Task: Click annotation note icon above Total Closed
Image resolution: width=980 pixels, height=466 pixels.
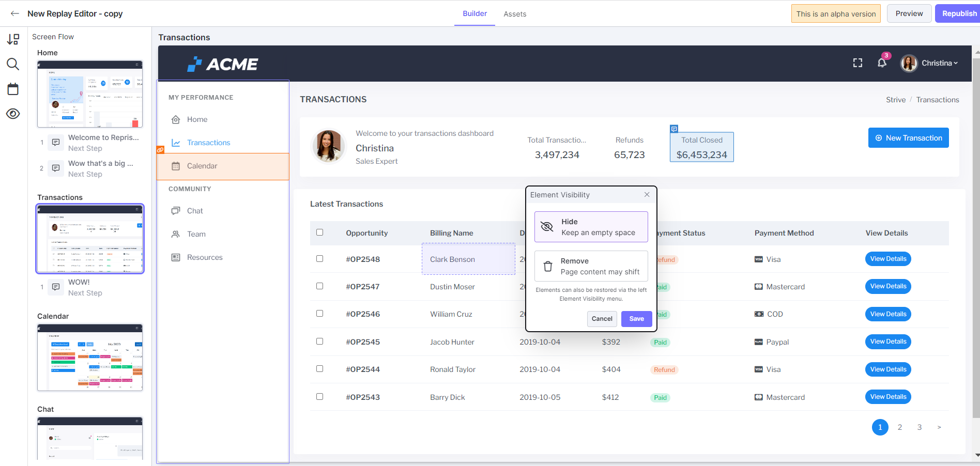Action: pyautogui.click(x=674, y=129)
